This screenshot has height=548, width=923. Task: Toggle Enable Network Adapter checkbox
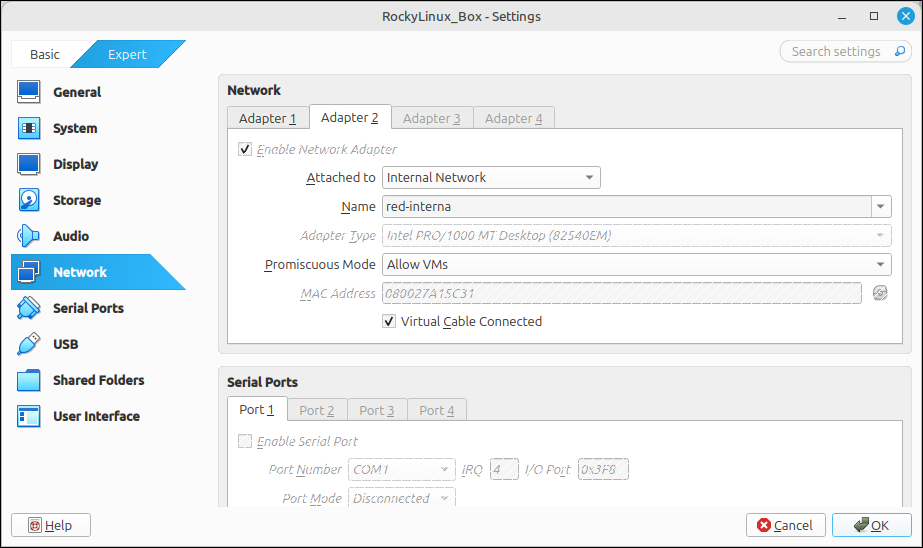coord(245,149)
